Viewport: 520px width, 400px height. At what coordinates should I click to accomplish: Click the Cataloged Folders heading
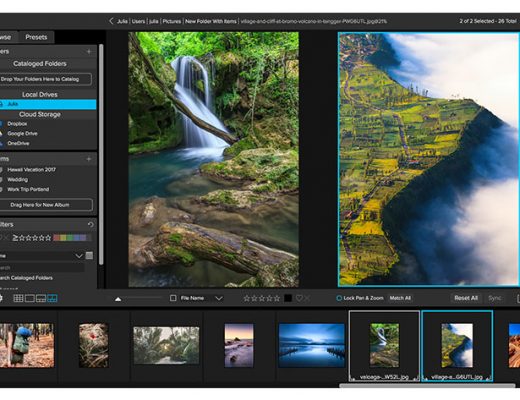coord(40,64)
